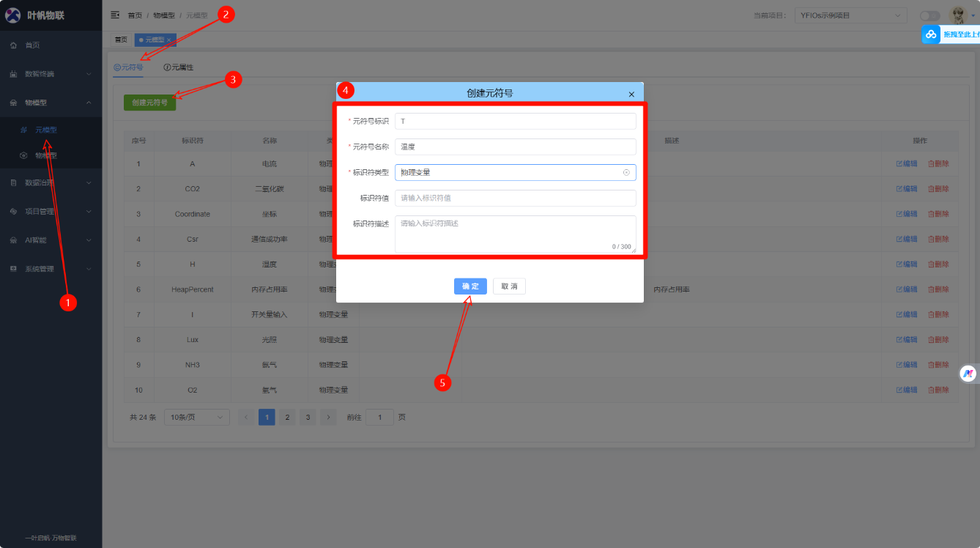Open the 当前项目 project dropdown
Image resolution: width=980 pixels, height=548 pixels.
850,15
